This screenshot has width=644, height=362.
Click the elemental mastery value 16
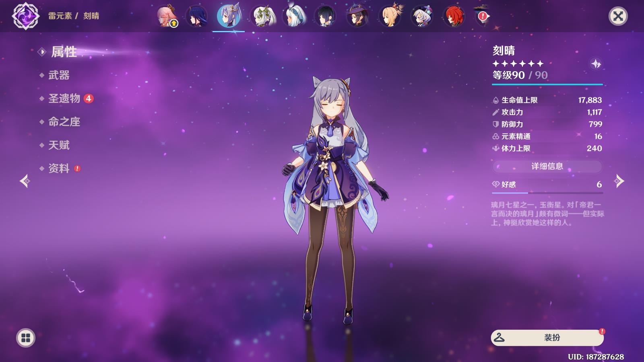click(598, 136)
